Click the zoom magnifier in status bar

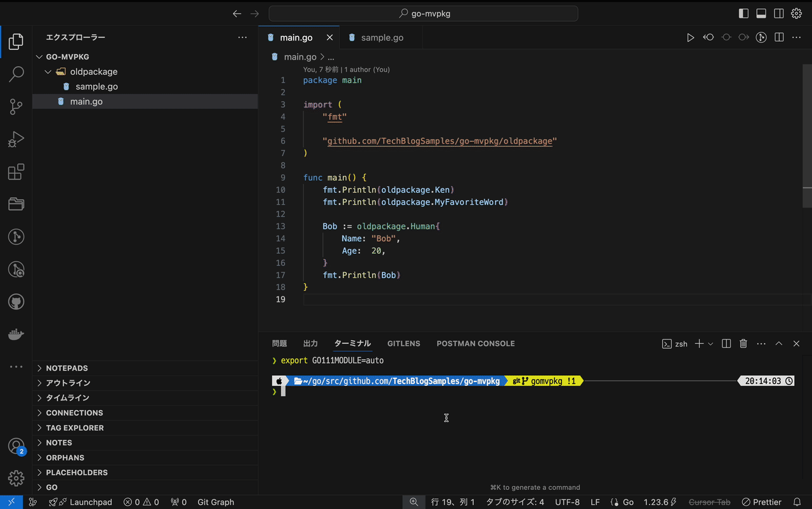coord(414,502)
